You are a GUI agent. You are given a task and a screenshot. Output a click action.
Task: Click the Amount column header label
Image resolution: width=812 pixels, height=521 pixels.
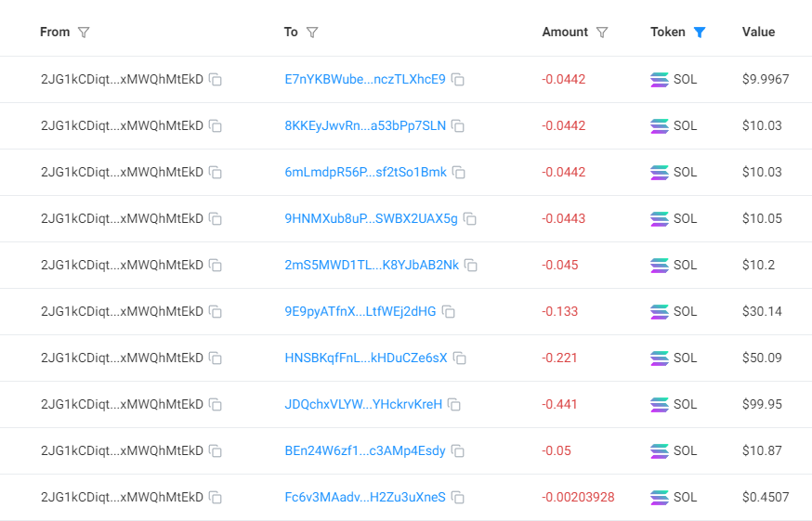[x=565, y=33]
